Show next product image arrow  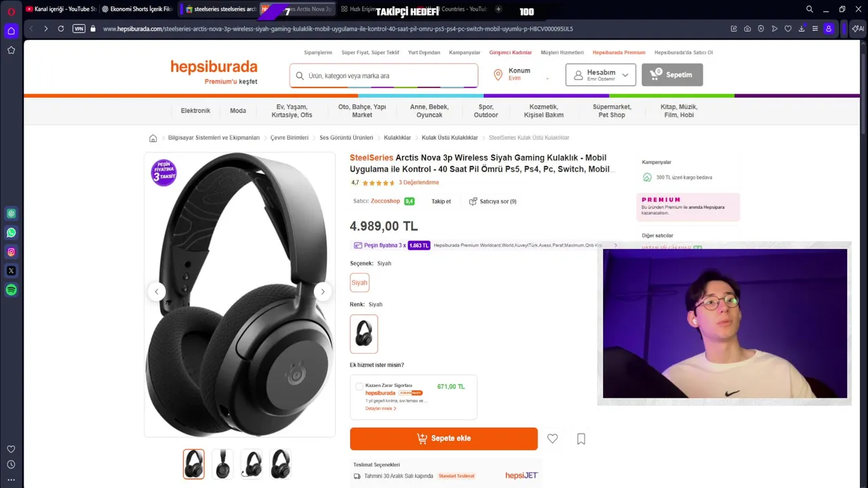[323, 291]
